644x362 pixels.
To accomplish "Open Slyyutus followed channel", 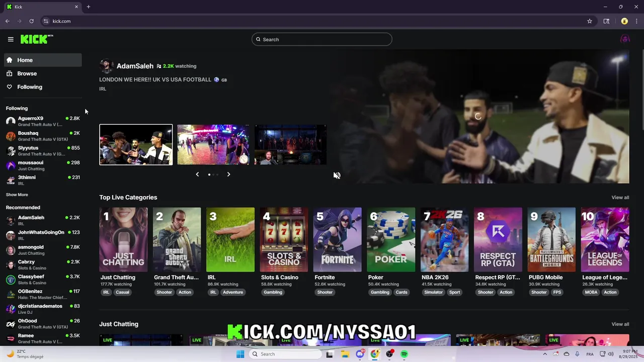I will tap(43, 151).
